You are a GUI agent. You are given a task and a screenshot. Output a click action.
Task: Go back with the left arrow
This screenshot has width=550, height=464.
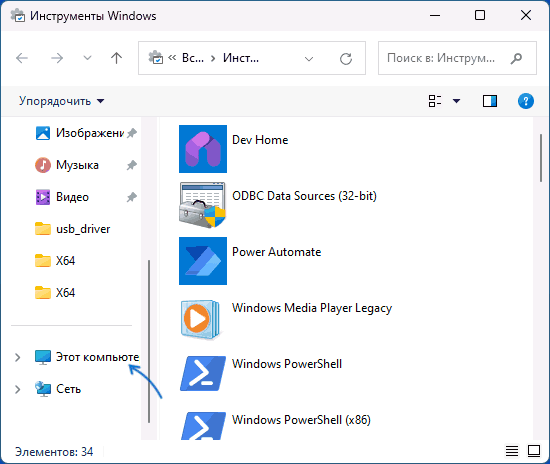(x=22, y=58)
